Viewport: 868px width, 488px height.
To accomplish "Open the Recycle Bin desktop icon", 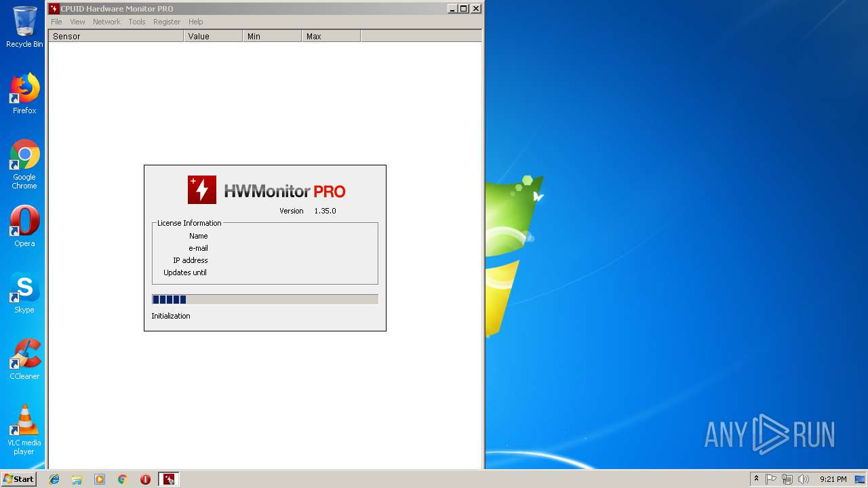I will 24,27.
